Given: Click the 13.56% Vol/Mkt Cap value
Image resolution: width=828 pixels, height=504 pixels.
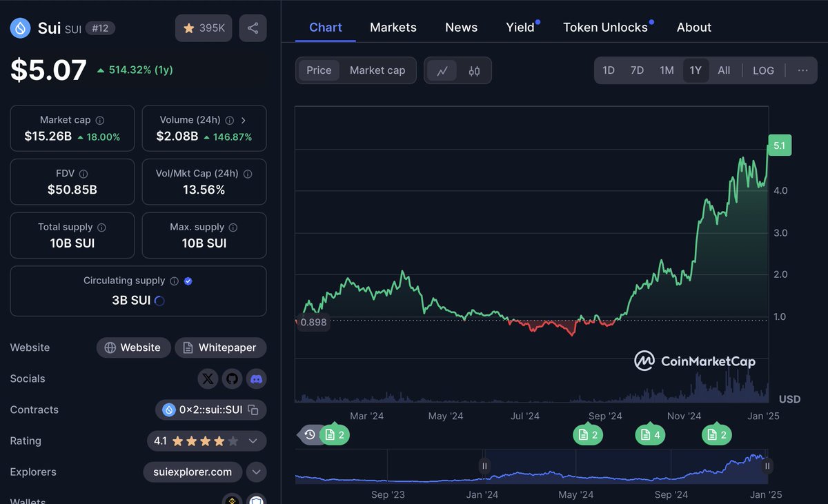Looking at the screenshot, I should point(204,190).
